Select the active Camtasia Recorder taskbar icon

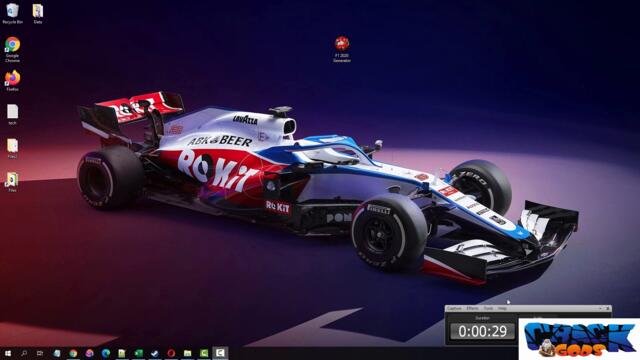tap(220, 353)
